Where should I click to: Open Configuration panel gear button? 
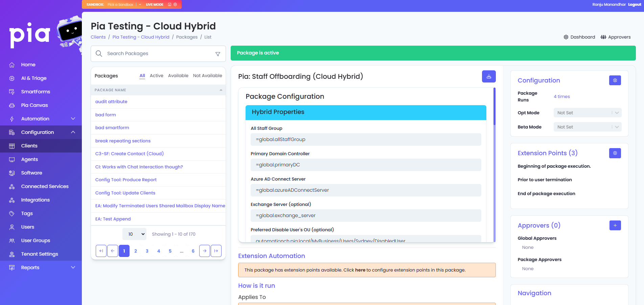tap(615, 80)
